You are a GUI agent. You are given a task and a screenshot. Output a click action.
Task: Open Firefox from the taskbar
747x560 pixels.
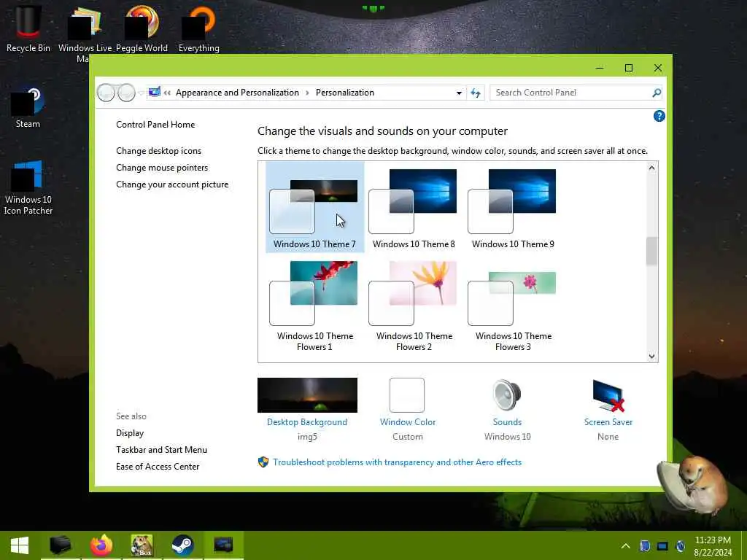click(101, 545)
